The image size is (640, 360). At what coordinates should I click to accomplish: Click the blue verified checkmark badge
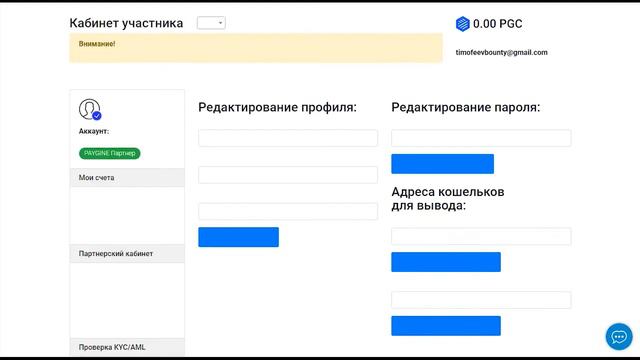[x=97, y=116]
